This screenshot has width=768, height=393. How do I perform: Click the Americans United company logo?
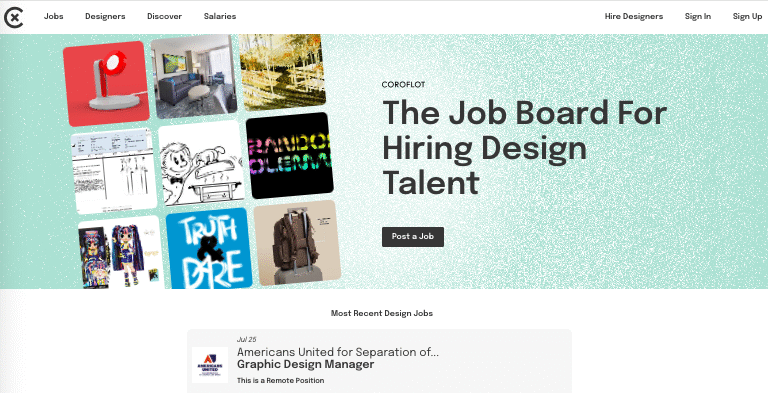[210, 365]
